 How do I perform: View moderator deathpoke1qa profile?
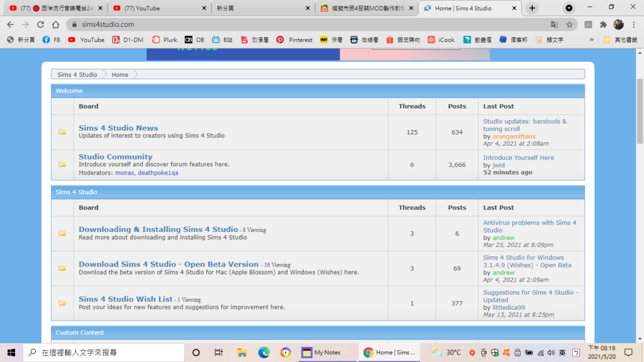[x=158, y=173]
